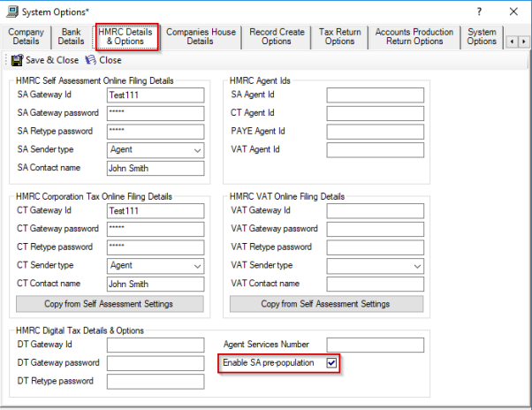Screen dimensions: 532x410
Task: Open Companies House Details tab
Action: 201,36
